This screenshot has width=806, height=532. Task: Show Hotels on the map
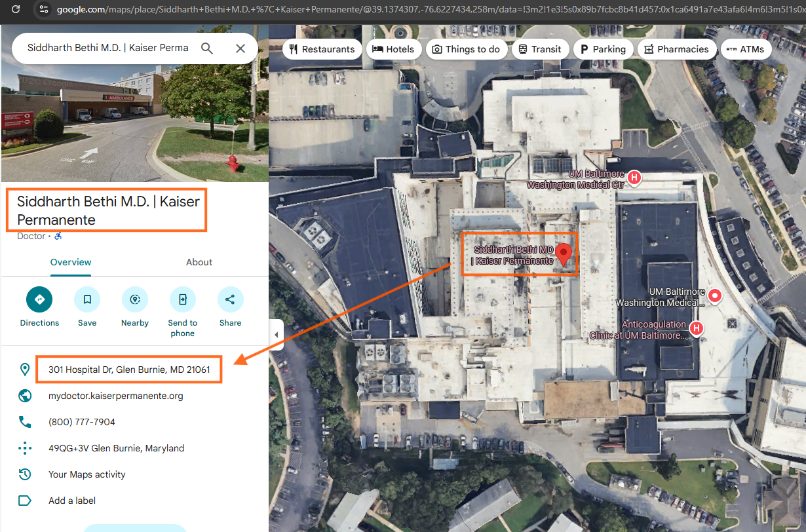coord(393,49)
